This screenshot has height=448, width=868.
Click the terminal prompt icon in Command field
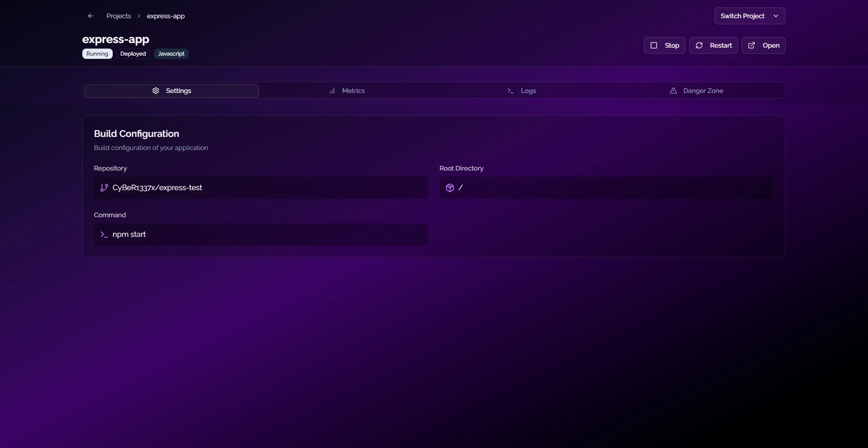click(x=104, y=235)
